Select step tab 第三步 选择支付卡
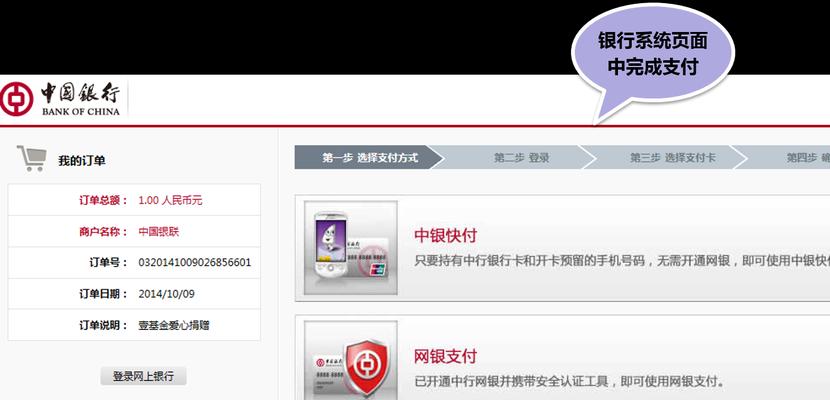The height and width of the screenshot is (400, 830). click(x=665, y=158)
